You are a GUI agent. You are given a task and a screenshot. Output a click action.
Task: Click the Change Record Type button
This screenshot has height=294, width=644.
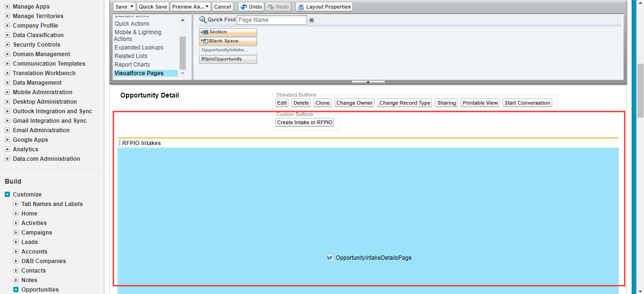[x=404, y=103]
